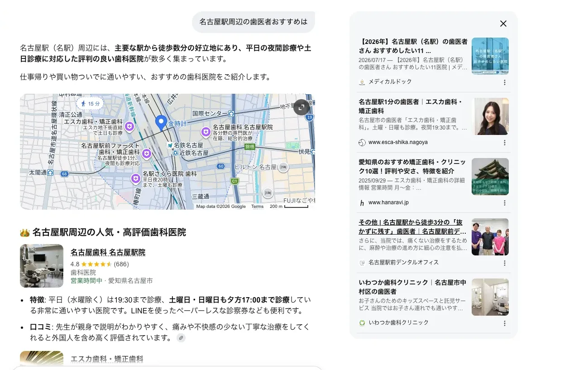The height and width of the screenshot is (370, 588).
Task: Open more options for いわつか歯科クリニック source
Action: coord(505,323)
